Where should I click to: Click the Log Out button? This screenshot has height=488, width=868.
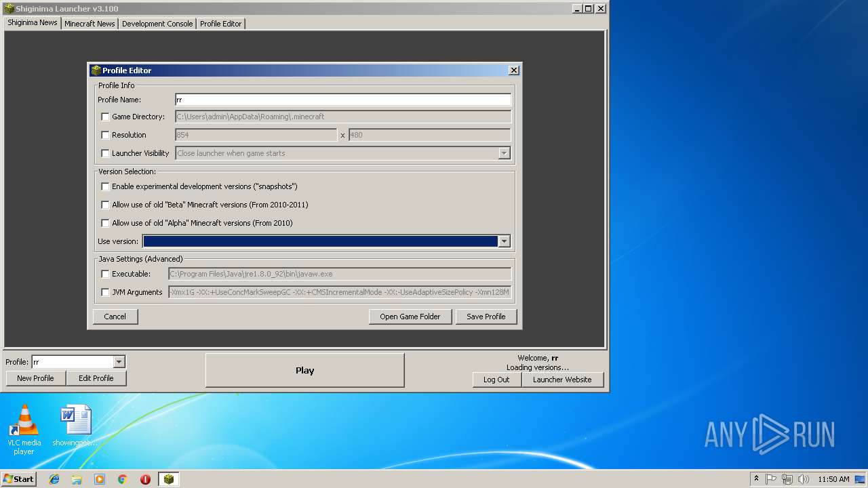pos(496,380)
